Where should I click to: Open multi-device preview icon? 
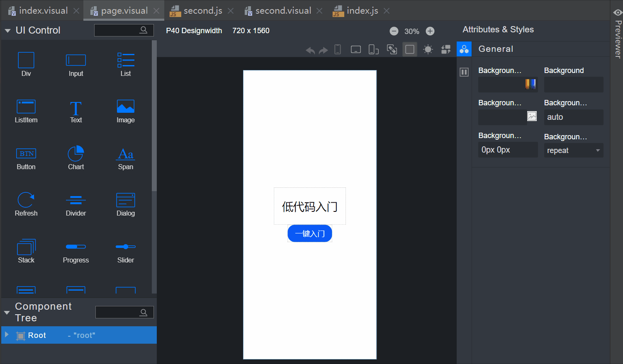(374, 50)
